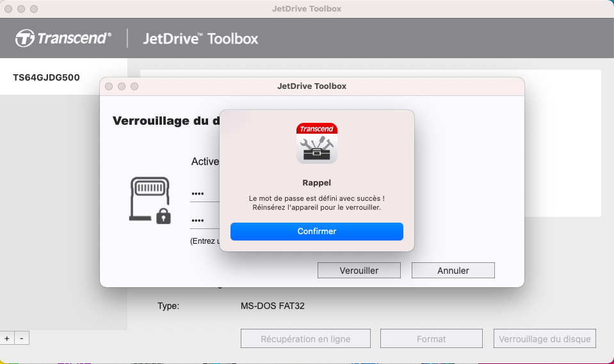Click the first password field
Screen dimensions: 614x364
[205, 194]
